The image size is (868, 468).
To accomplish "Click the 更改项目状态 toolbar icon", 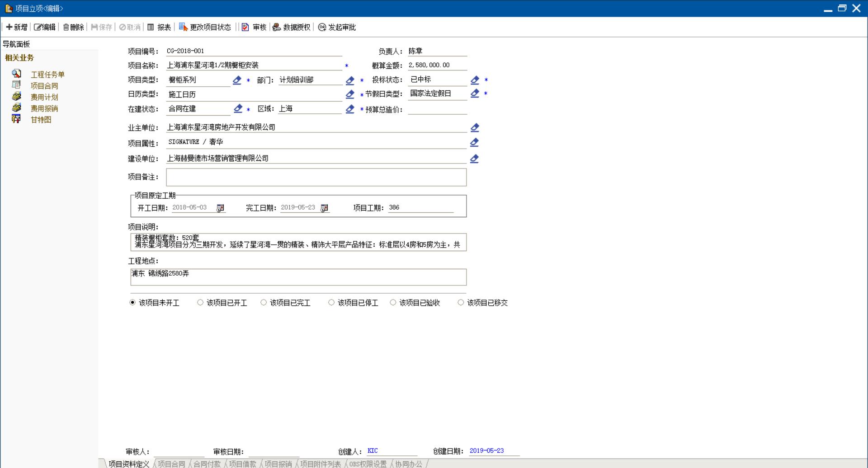I will [183, 27].
